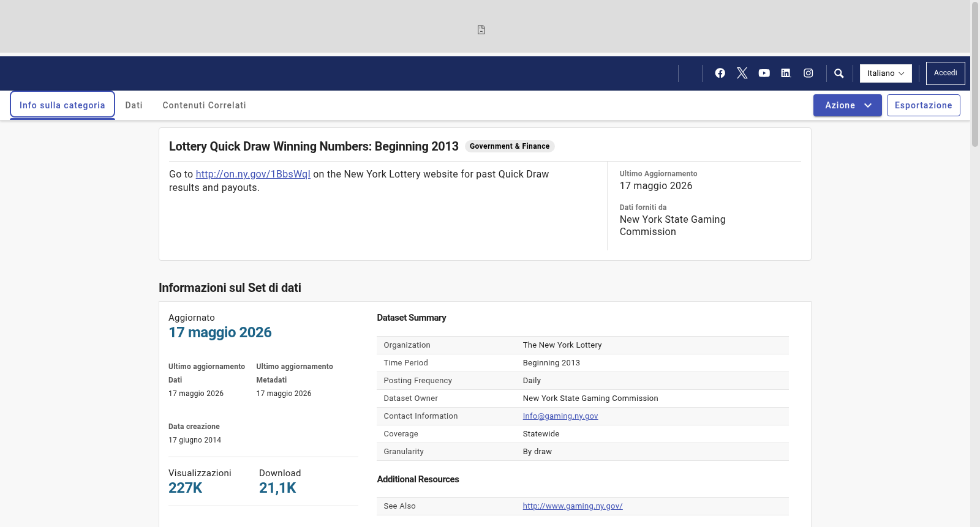Click the dataset title Lottery Quick Draw Winning Numbers
The width and height of the screenshot is (980, 527).
[314, 146]
